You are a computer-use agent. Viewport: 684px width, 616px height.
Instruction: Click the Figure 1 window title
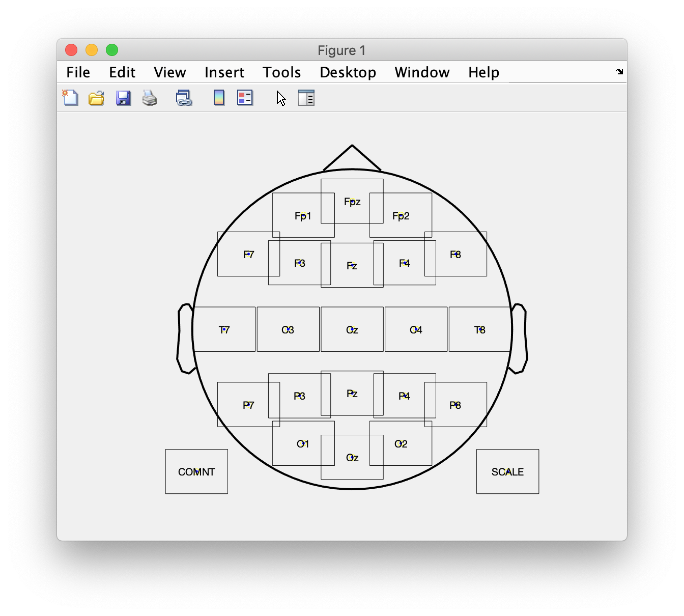341,50
